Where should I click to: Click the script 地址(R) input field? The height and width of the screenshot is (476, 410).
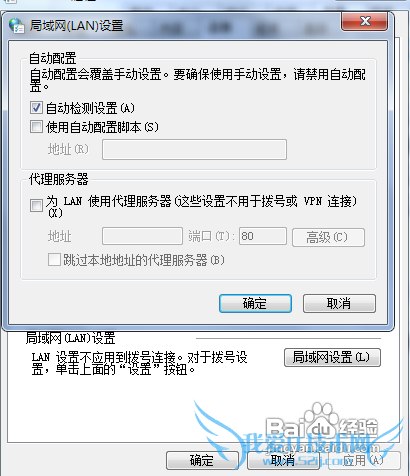194,149
